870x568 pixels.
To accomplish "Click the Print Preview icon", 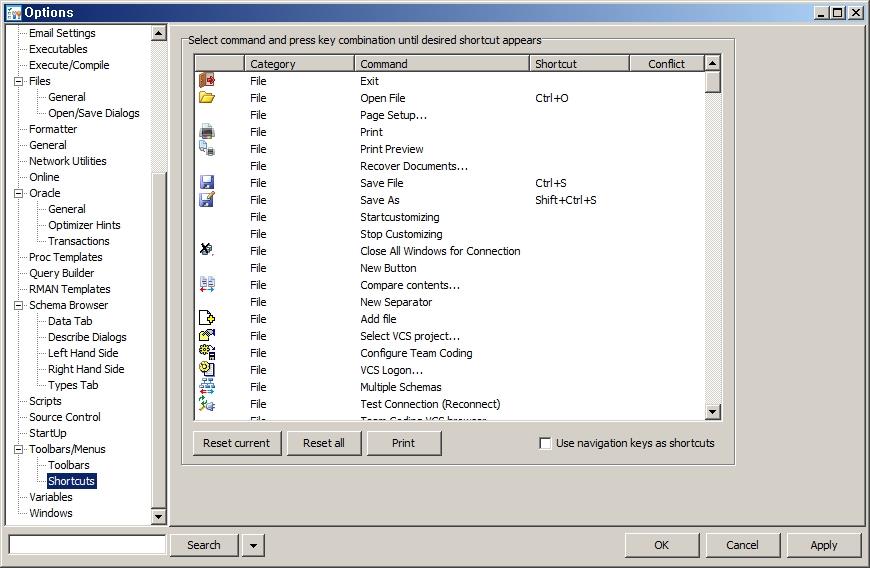I will [x=207, y=149].
